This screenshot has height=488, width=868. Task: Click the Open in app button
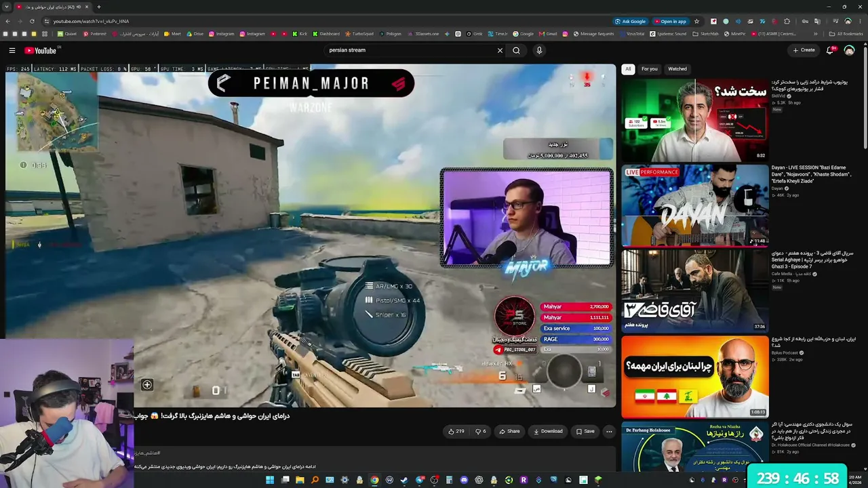point(670,21)
